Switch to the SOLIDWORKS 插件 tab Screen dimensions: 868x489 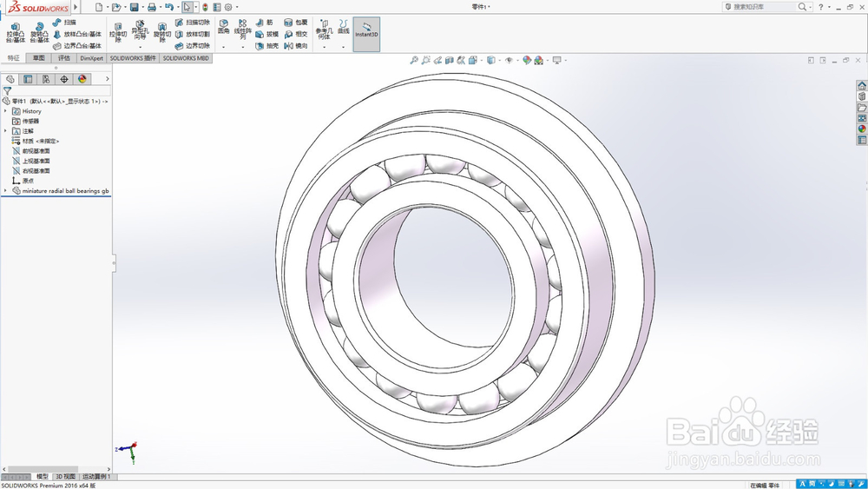[x=132, y=58]
